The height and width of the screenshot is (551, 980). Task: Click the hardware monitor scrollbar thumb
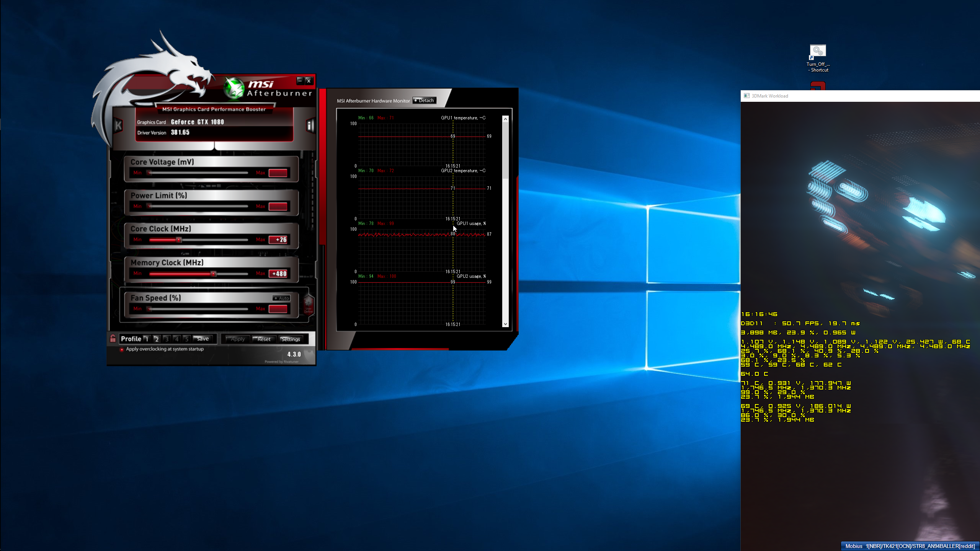coord(505,150)
